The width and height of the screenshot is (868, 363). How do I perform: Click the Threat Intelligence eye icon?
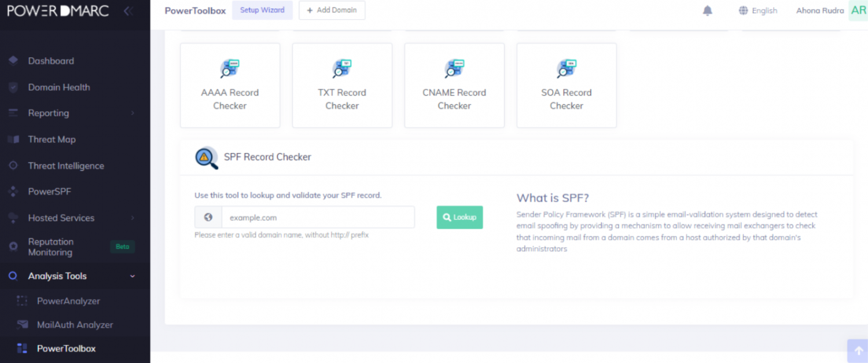(13, 165)
